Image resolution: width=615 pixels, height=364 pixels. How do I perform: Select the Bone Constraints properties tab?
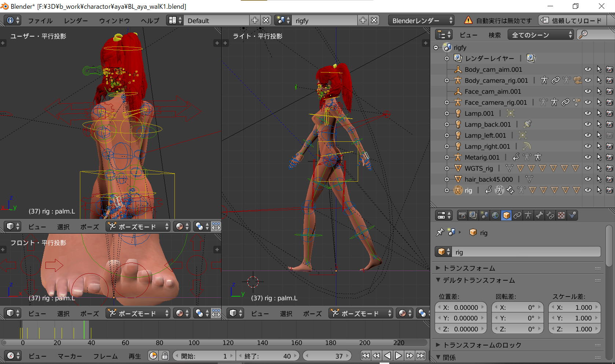550,216
